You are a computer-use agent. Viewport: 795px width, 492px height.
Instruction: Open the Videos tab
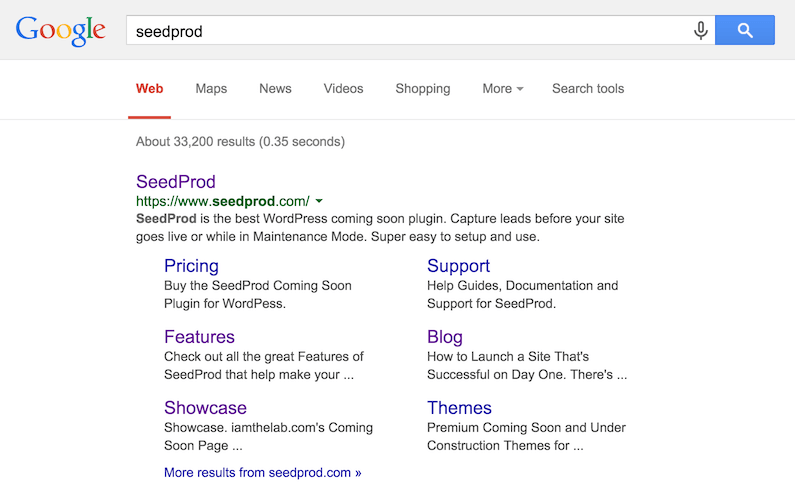pos(343,88)
